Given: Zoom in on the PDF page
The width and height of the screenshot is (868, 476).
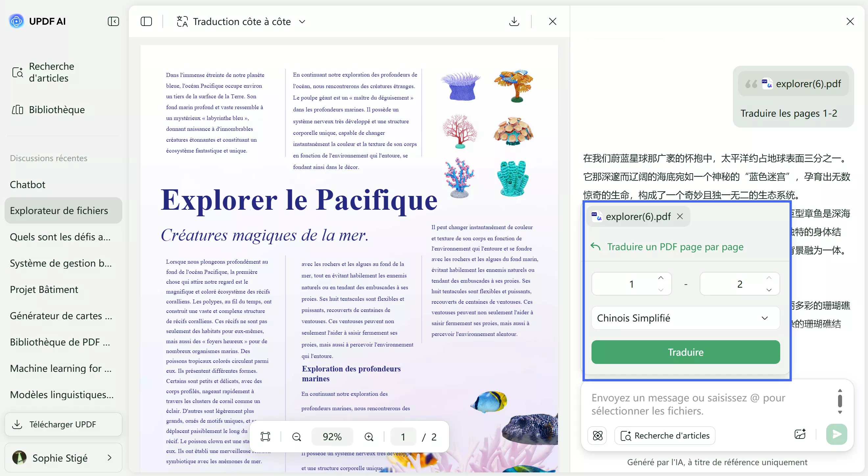Looking at the screenshot, I should click(369, 437).
